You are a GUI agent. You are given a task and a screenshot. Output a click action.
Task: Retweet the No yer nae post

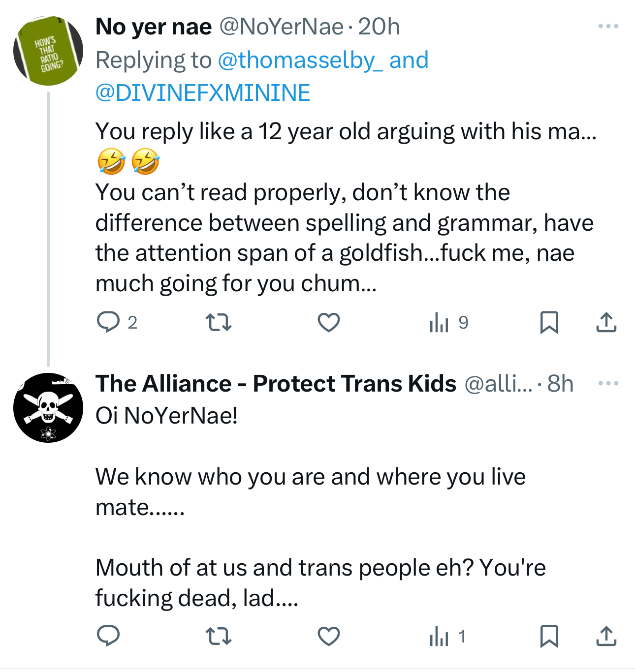[218, 322]
